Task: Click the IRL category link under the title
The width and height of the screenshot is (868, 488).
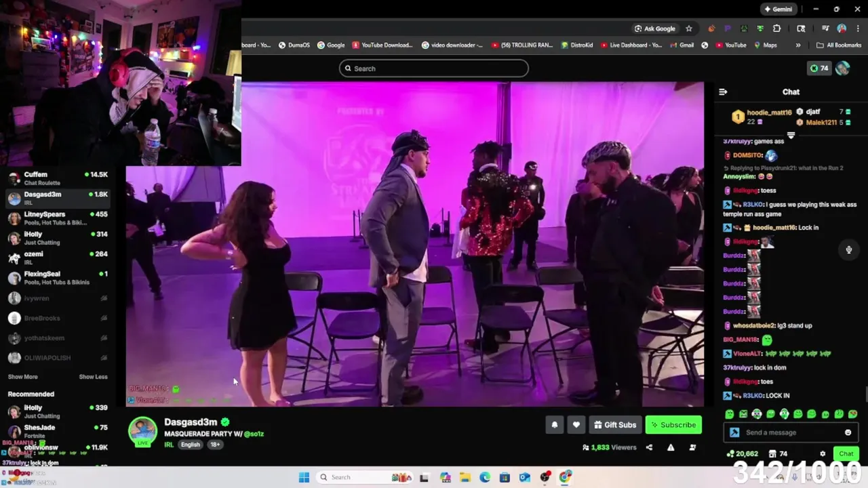Action: tap(169, 445)
